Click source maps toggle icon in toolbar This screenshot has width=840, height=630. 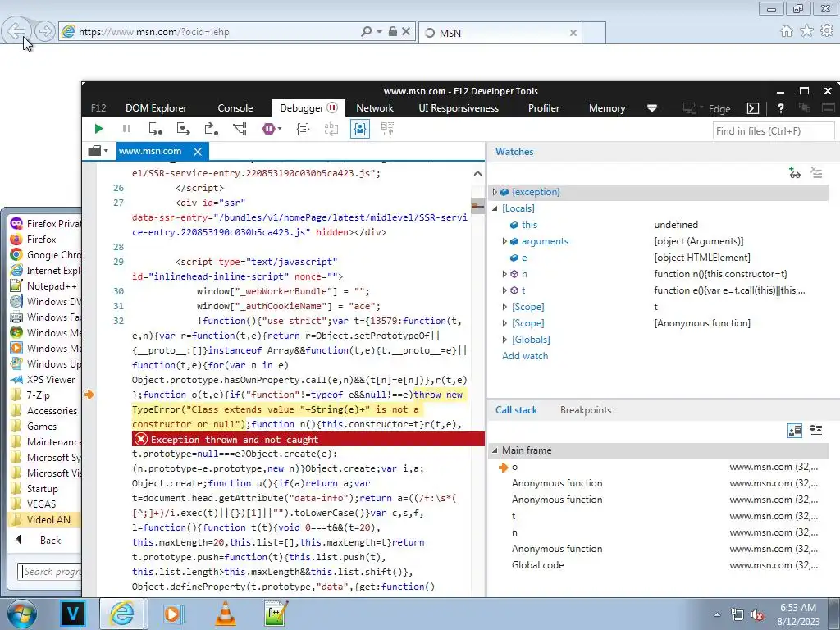pyautogui.click(x=387, y=129)
